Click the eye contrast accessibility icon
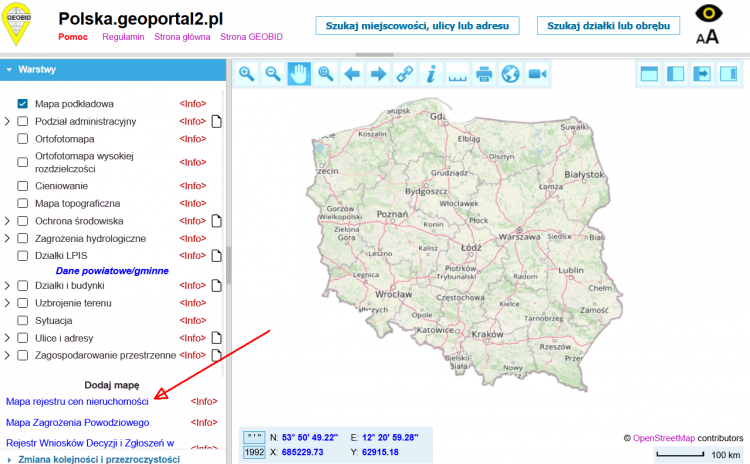The height and width of the screenshot is (464, 750). coord(708,13)
